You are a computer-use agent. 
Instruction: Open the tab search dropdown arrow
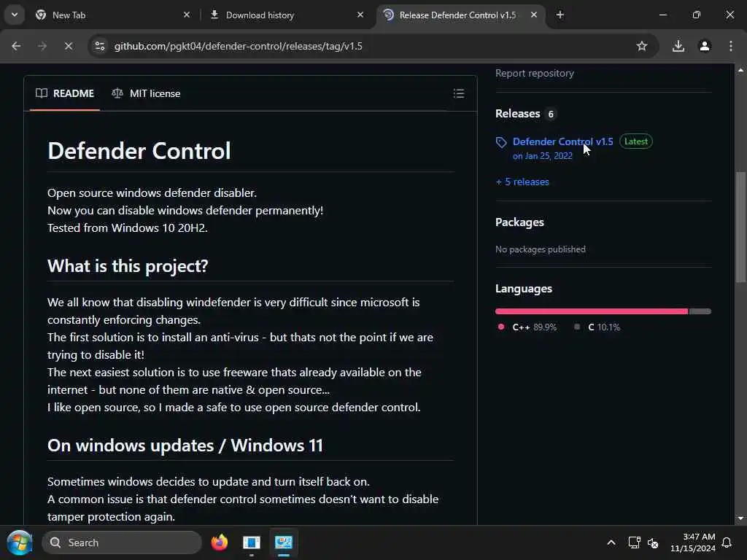coord(15,15)
